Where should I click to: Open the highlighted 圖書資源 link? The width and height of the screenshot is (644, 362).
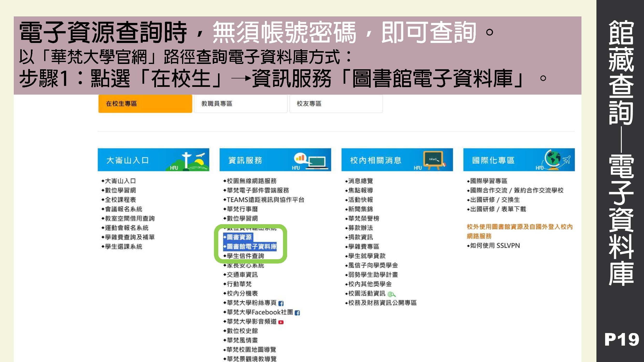pos(239,237)
